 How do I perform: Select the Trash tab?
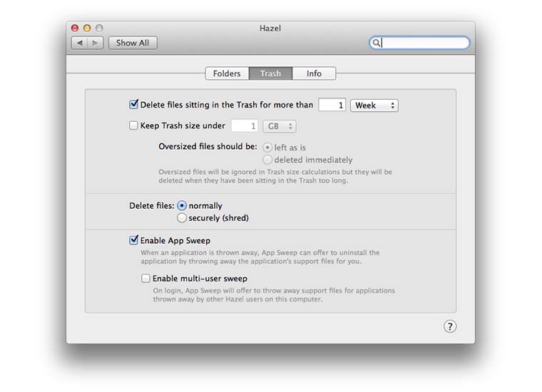(x=270, y=73)
